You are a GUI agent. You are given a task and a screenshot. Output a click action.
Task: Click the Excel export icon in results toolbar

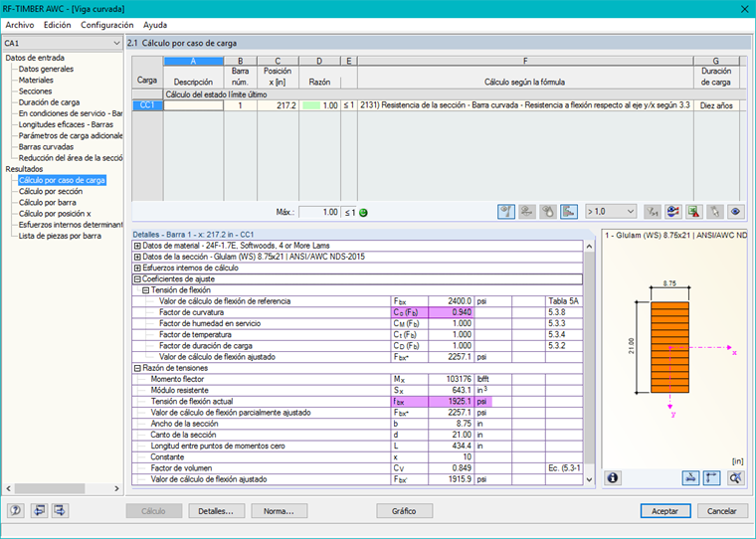click(x=695, y=212)
